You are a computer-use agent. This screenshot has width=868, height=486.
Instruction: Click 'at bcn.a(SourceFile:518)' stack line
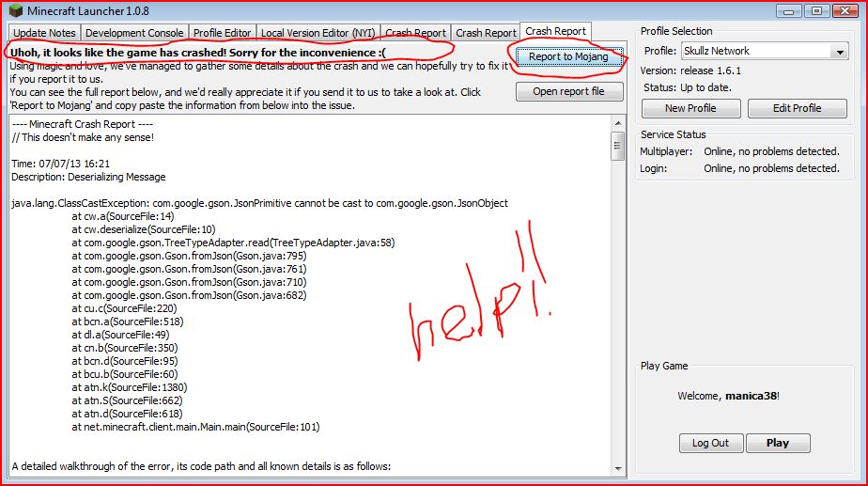[128, 321]
